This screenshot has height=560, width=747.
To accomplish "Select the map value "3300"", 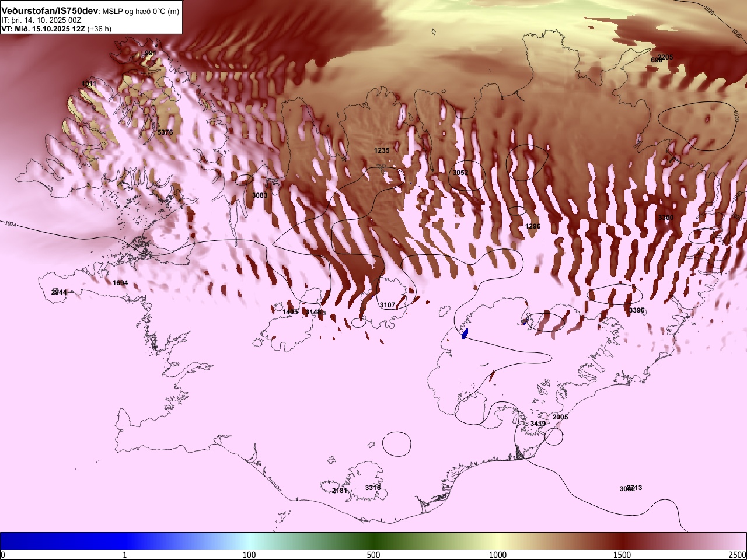I will coord(666,218).
